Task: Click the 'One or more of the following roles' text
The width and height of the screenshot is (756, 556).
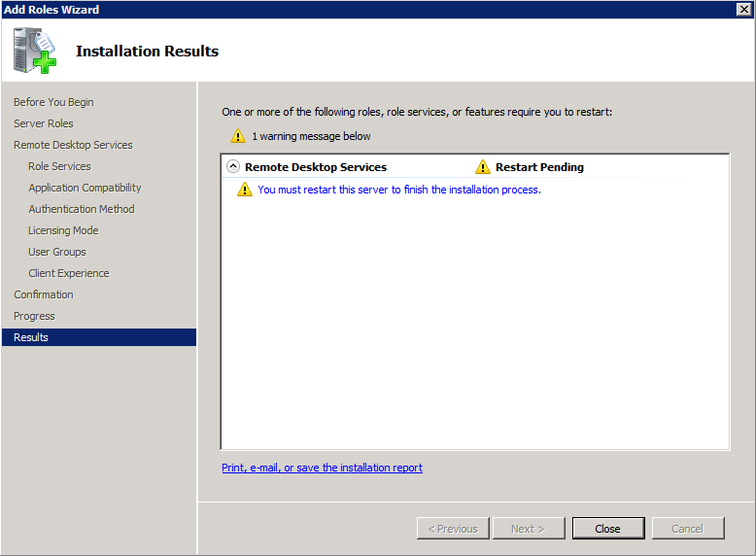Action: coord(417,112)
